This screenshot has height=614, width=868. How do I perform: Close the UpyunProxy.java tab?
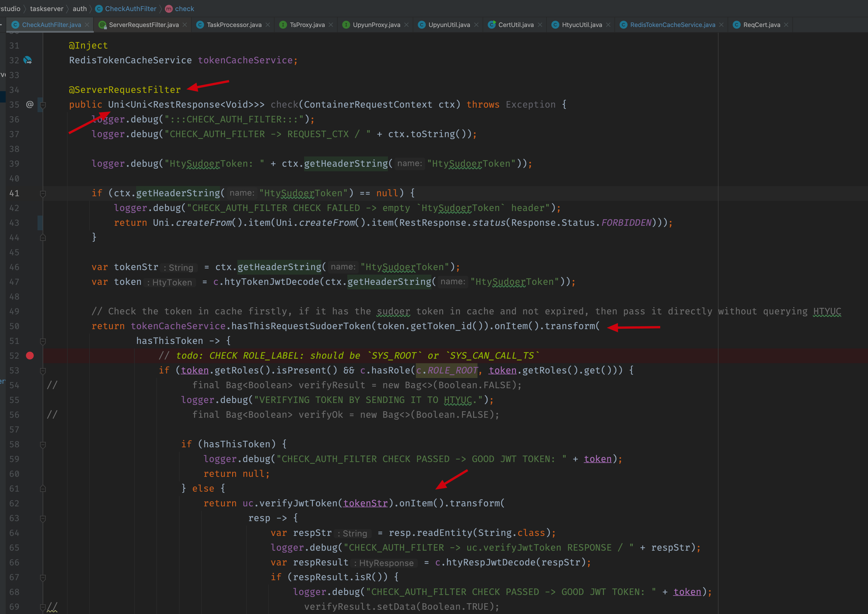pos(406,25)
